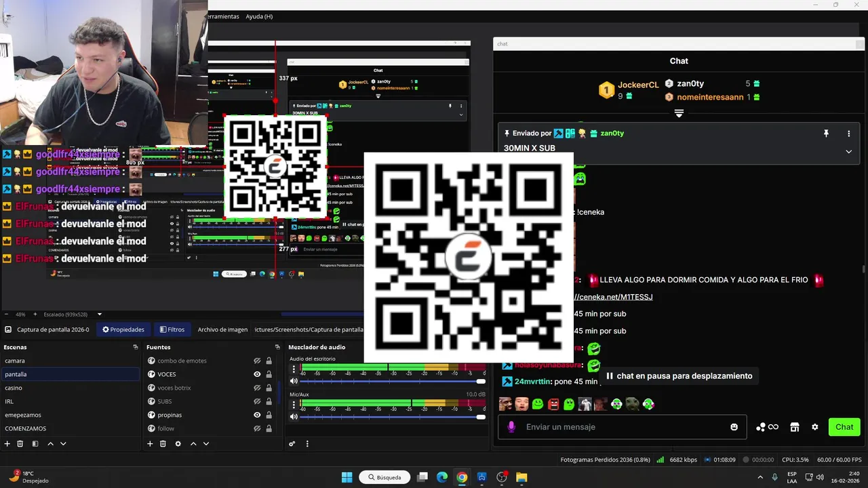Pop out the Fuentes dock

click(277, 347)
